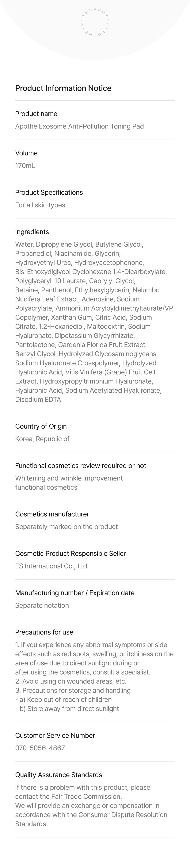The width and height of the screenshot is (190, 868).
Task: Click the circular Apothe logo at top
Action: pos(95,22)
